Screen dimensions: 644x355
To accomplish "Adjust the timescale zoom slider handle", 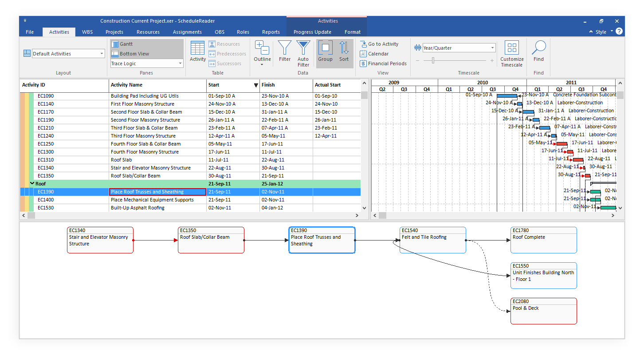I will point(433,60).
